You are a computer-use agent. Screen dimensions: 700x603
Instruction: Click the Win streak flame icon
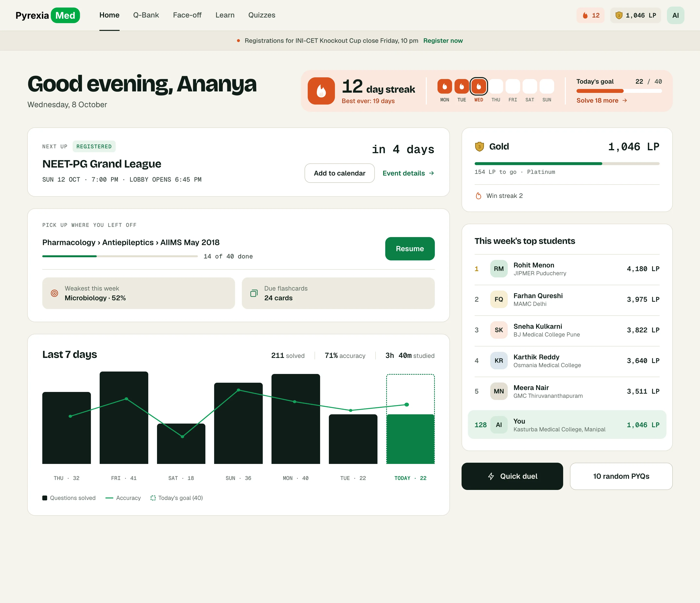click(x=478, y=196)
